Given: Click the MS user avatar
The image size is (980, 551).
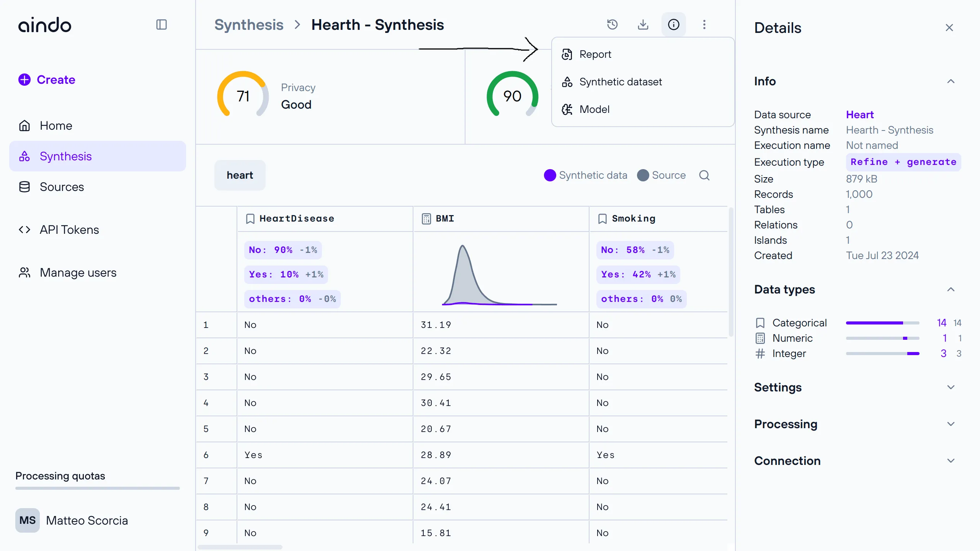Looking at the screenshot, I should [28, 520].
